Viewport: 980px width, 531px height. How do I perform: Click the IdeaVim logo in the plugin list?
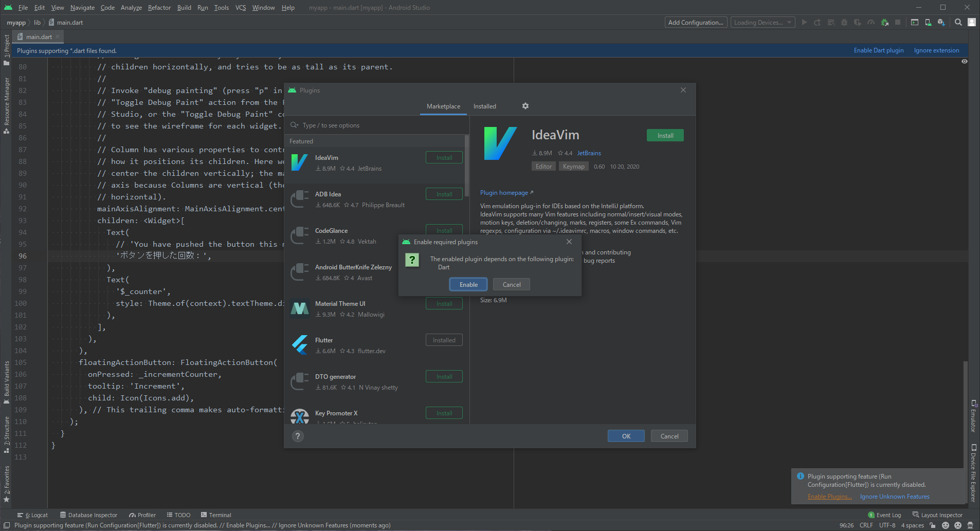point(300,162)
